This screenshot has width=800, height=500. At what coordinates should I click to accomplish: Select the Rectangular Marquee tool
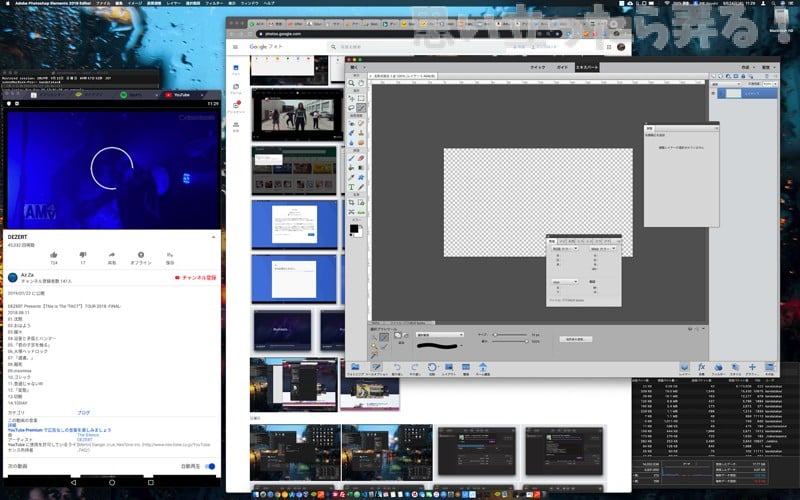[x=361, y=98]
